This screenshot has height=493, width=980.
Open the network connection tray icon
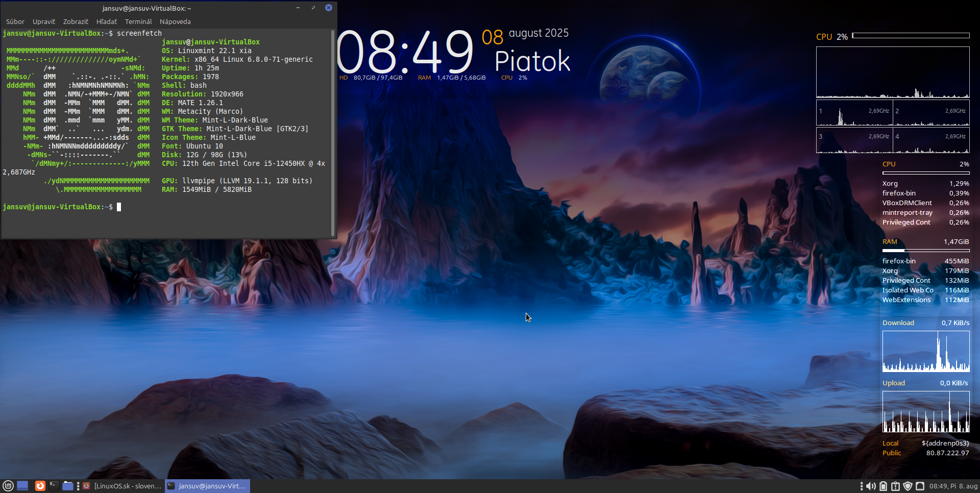[x=920, y=486]
